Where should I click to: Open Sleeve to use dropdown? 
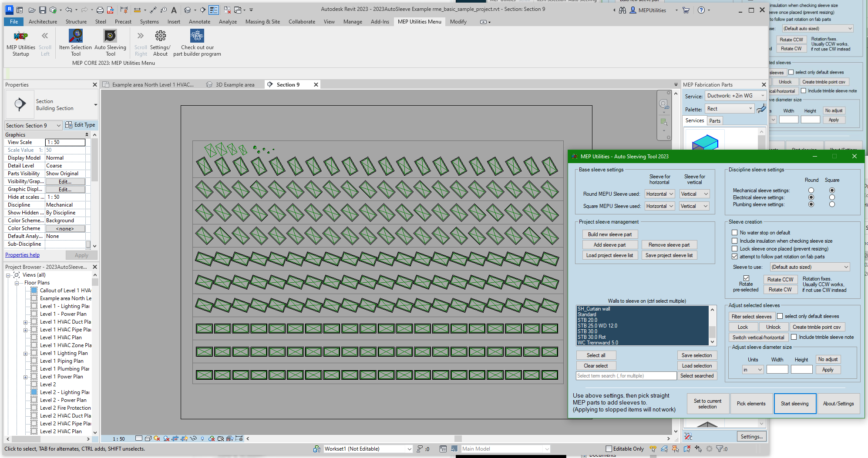(x=810, y=267)
